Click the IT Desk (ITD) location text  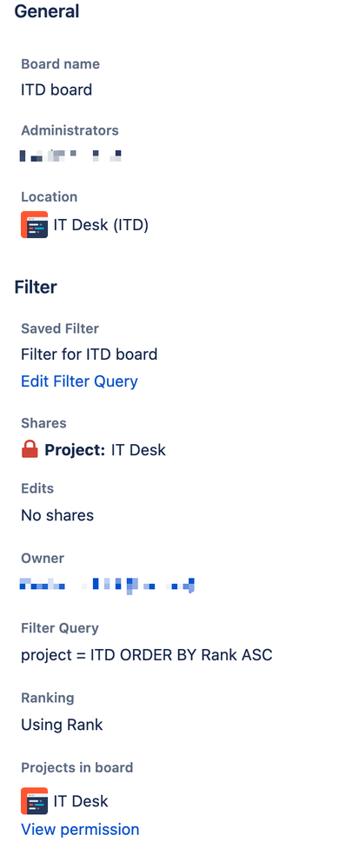click(101, 225)
